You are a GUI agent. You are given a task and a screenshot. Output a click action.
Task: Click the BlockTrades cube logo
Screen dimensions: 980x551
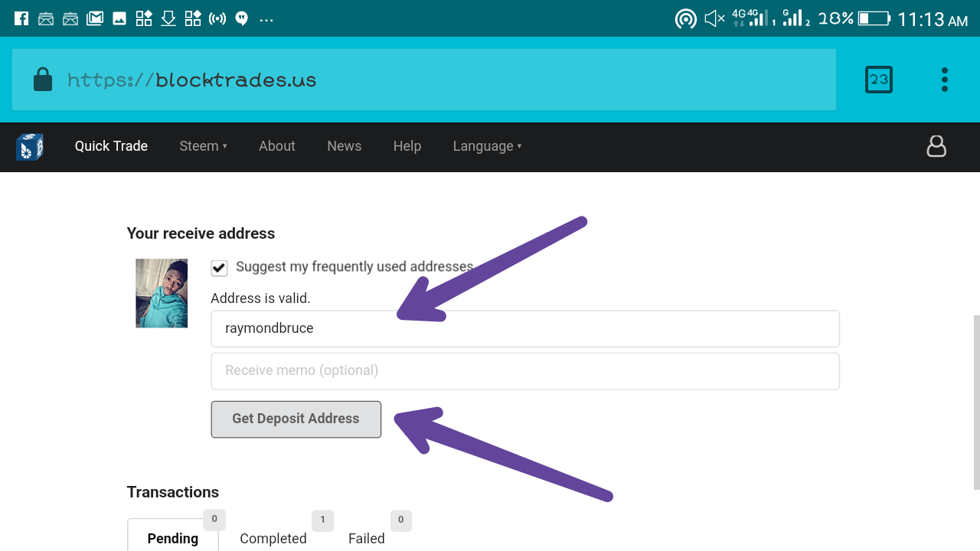(30, 146)
